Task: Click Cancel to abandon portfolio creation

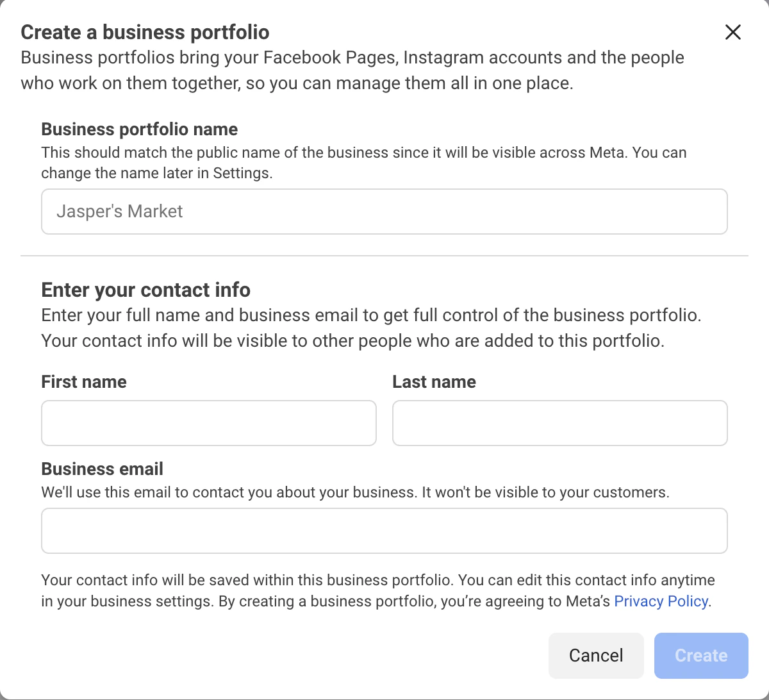Action: point(596,655)
